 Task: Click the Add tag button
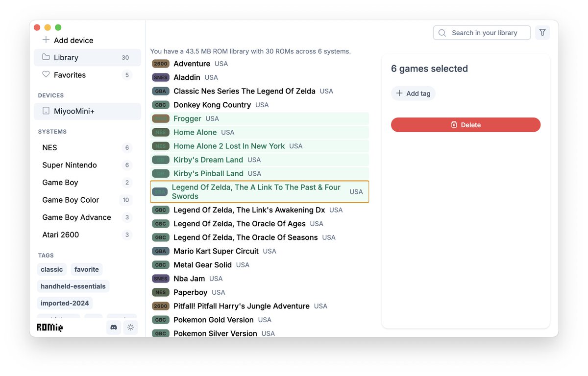(413, 93)
